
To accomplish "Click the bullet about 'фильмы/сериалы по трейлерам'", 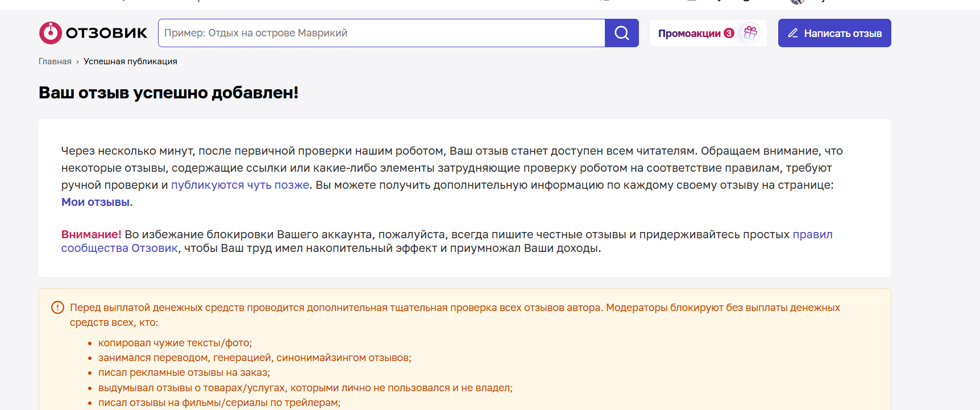I will (219, 403).
